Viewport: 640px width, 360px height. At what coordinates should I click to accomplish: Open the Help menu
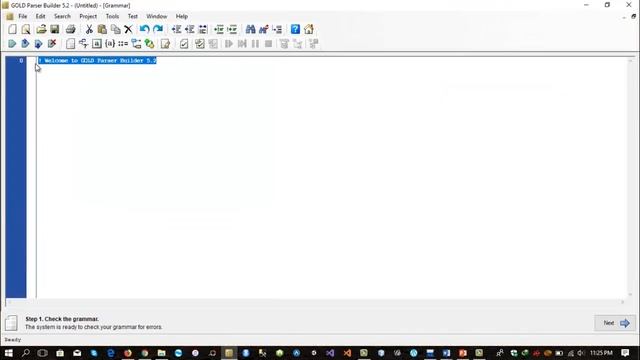coord(182,16)
